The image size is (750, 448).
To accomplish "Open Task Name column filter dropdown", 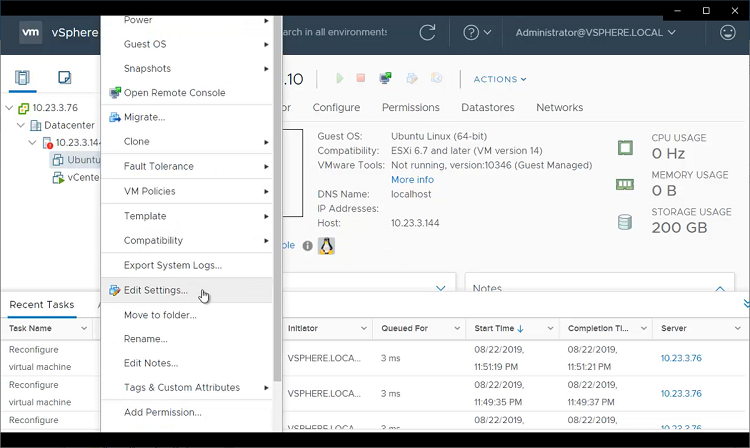I will [x=84, y=328].
